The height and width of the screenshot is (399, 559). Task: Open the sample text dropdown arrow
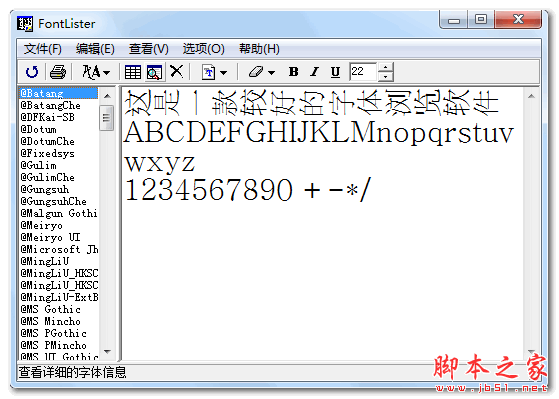224,73
